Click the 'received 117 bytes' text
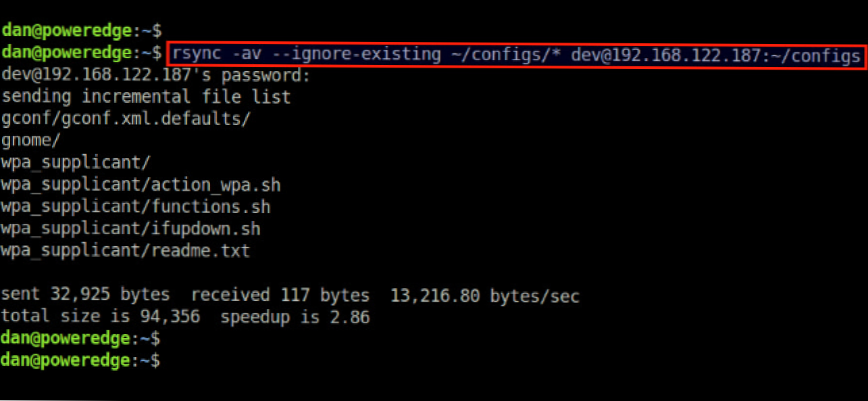Viewport: 868px width, 401px height. [x=280, y=295]
